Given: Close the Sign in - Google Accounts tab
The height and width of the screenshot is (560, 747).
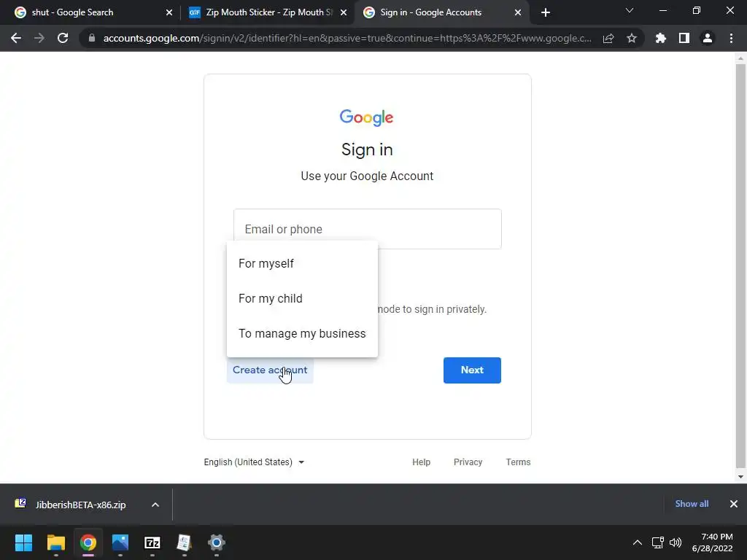Looking at the screenshot, I should point(518,12).
